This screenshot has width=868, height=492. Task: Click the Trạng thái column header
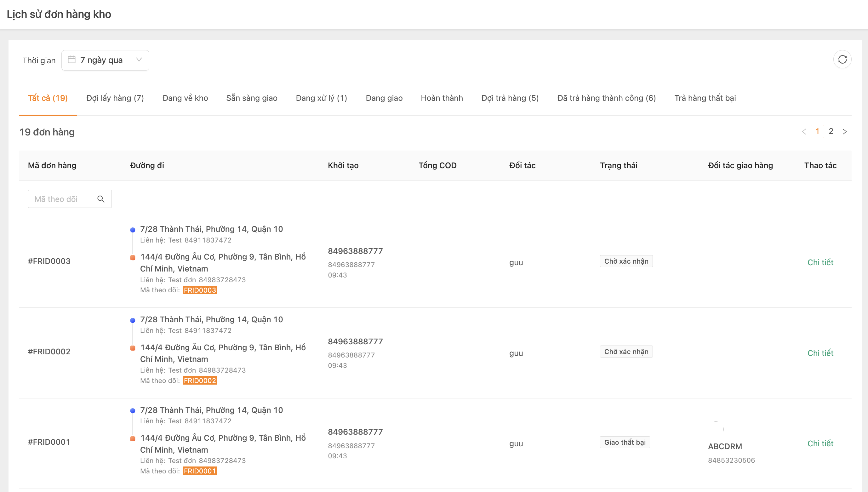tap(618, 166)
